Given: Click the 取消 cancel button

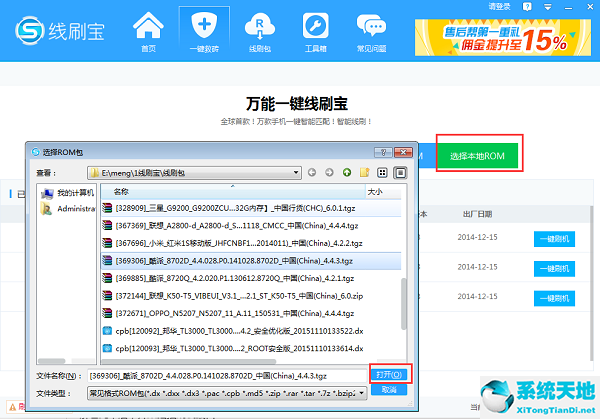Looking at the screenshot, I should [x=389, y=390].
